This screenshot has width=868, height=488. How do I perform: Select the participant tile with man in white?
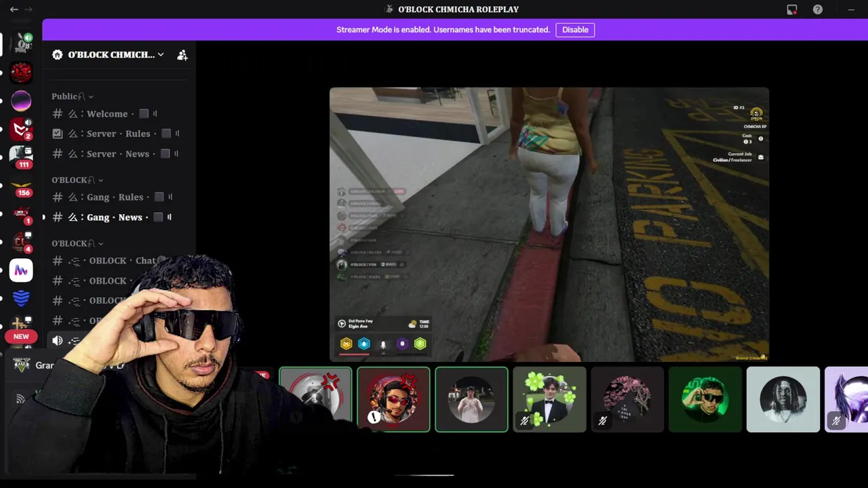tap(471, 400)
